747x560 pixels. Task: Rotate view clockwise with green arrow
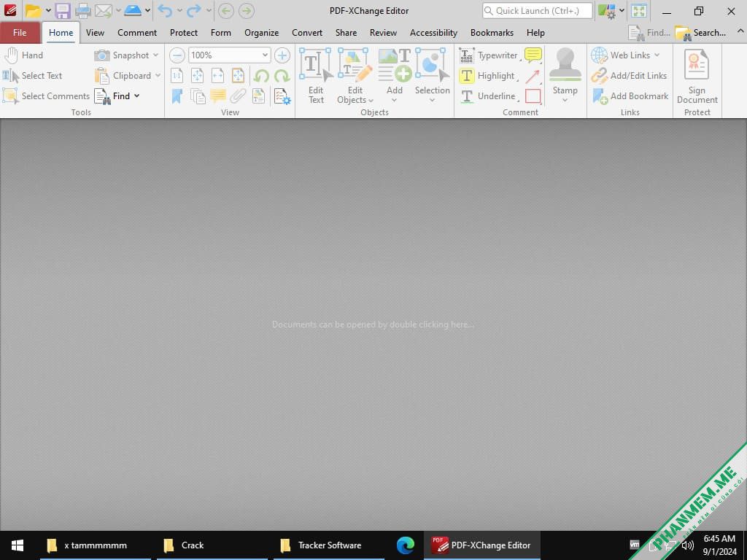pos(282,76)
